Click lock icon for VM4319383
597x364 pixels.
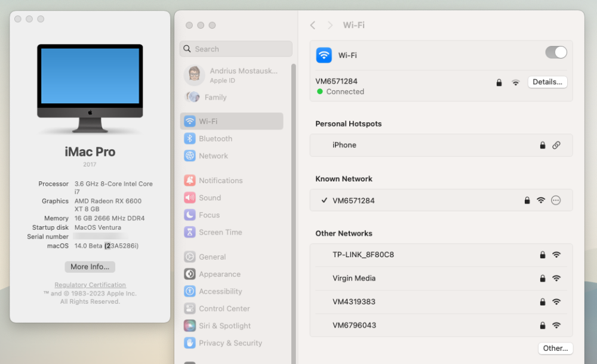click(543, 302)
